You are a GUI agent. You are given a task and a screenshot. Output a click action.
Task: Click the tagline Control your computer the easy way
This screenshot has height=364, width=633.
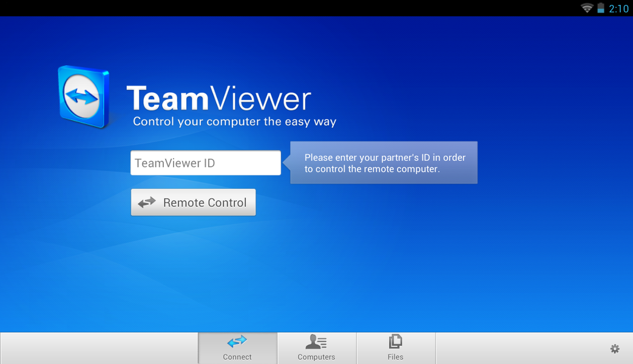click(x=234, y=121)
